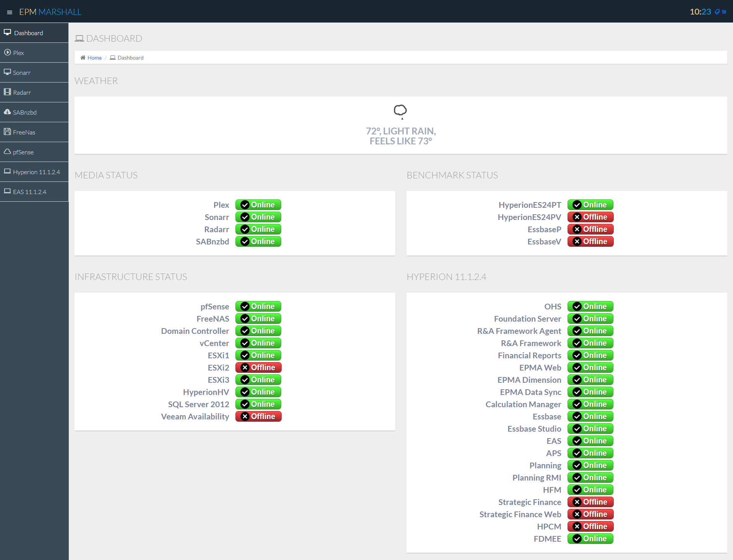Screen dimensions: 733x560
Task: Click the 'INFRASTRUCTURE STATUS' section heading
Action: coord(131,277)
